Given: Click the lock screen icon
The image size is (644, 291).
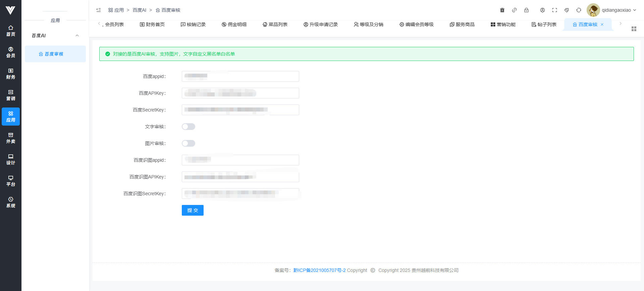Looking at the screenshot, I should click(x=526, y=10).
